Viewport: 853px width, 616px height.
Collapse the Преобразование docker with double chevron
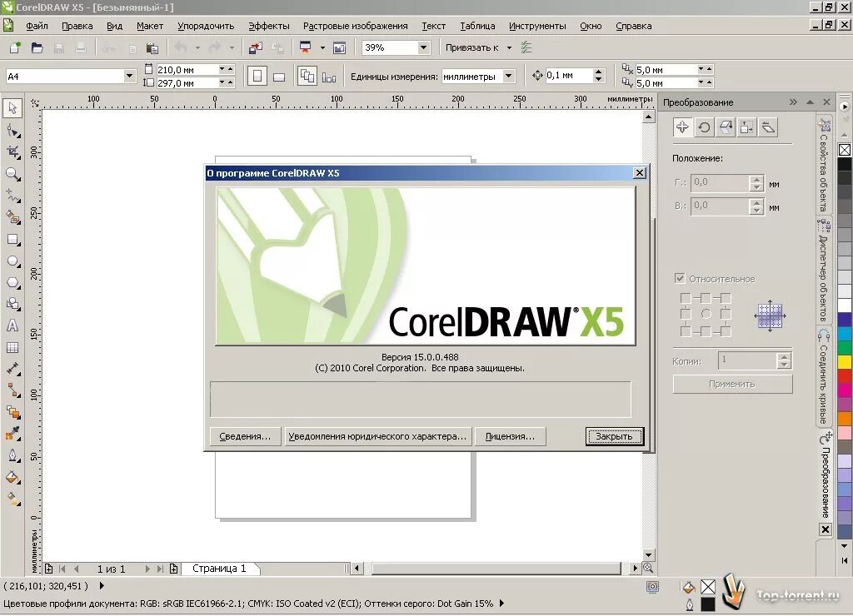tap(793, 102)
